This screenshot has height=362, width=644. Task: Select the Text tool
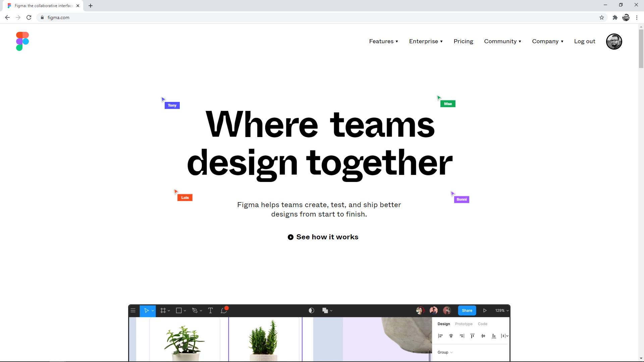[x=210, y=310]
